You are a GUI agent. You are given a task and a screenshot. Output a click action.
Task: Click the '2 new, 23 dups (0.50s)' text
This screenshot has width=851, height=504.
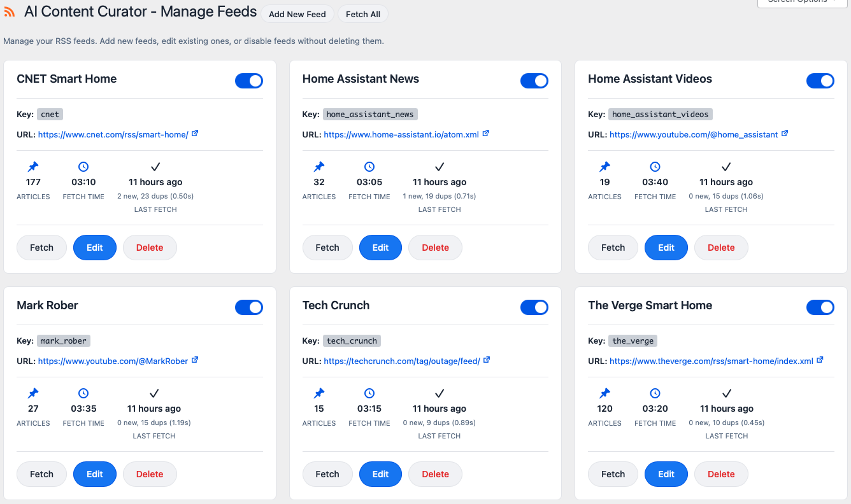(155, 196)
